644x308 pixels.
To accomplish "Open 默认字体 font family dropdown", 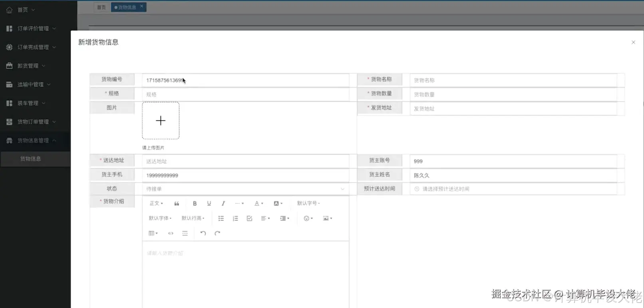I will click(160, 218).
